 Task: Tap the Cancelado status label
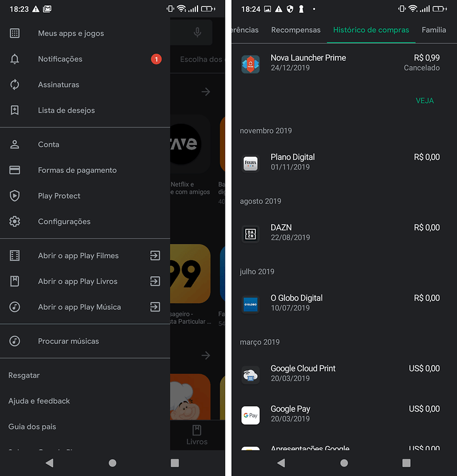pos(422,68)
